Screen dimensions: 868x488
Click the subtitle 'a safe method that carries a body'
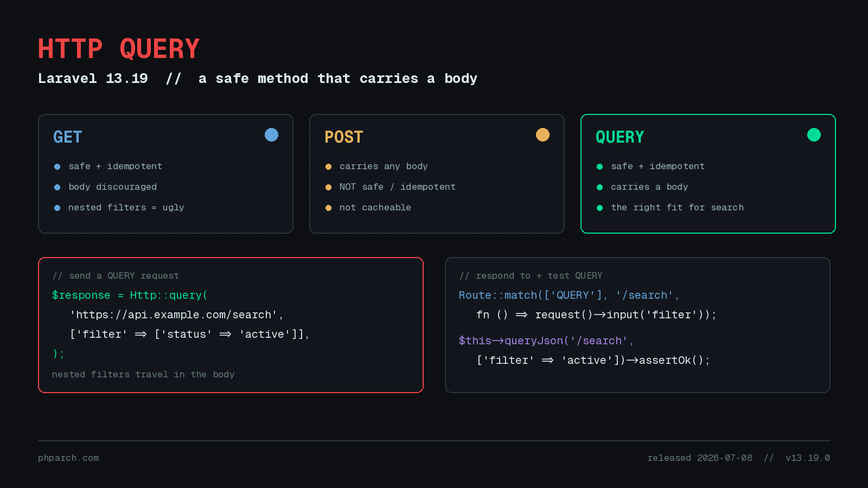point(338,79)
